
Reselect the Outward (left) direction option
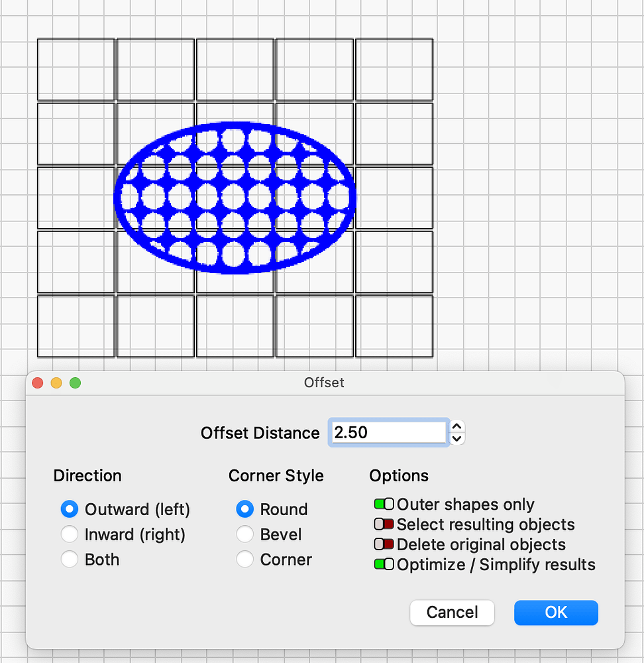pos(70,509)
